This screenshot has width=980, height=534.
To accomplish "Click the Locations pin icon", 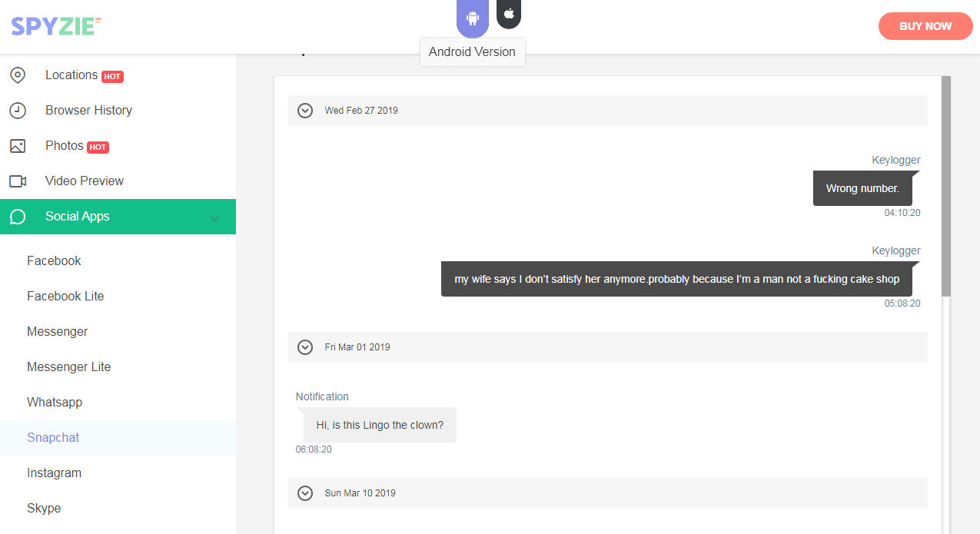I will [x=18, y=75].
